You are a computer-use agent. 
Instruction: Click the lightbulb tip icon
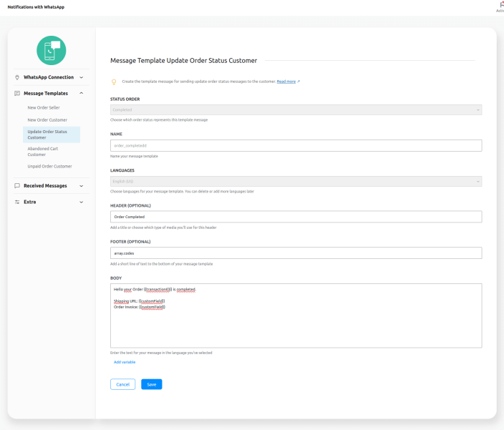tap(114, 82)
